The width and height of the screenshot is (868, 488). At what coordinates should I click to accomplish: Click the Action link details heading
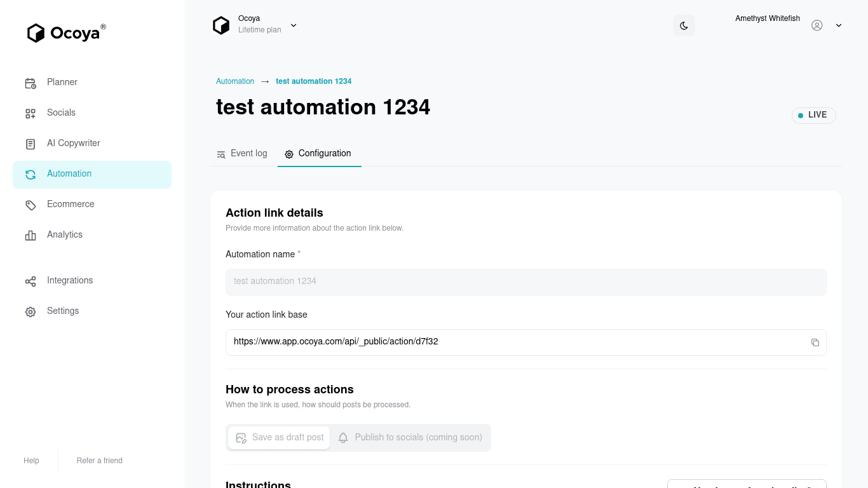click(275, 213)
